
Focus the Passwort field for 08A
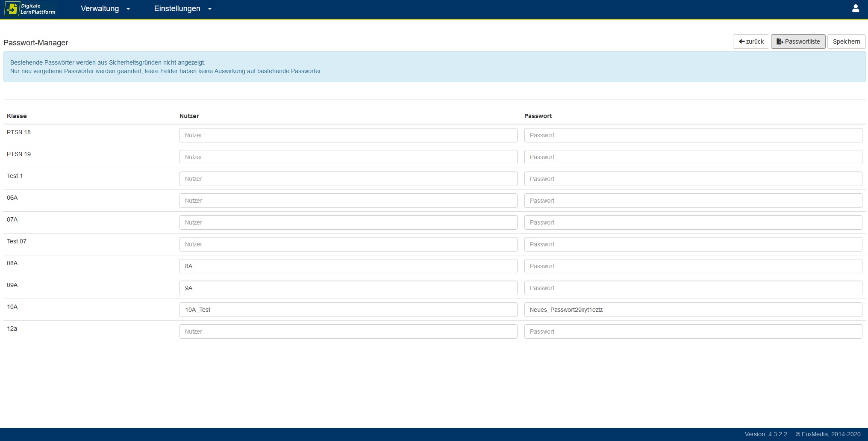point(693,266)
